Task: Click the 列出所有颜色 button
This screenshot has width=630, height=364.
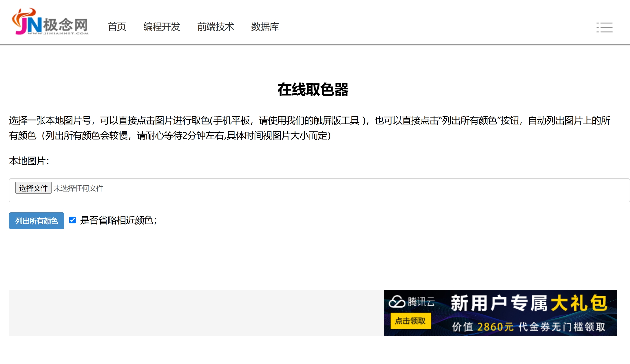Action: 36,221
